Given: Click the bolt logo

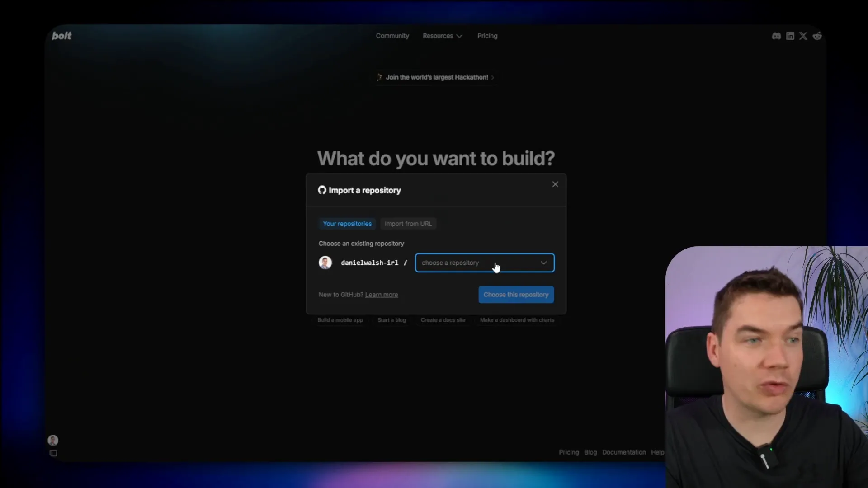Looking at the screenshot, I should click(x=61, y=36).
